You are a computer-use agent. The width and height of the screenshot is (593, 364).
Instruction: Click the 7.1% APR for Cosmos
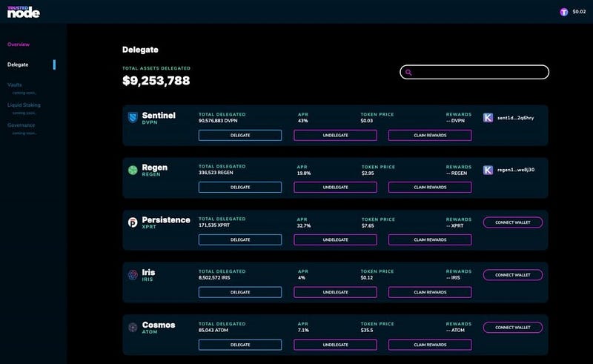coord(303,331)
